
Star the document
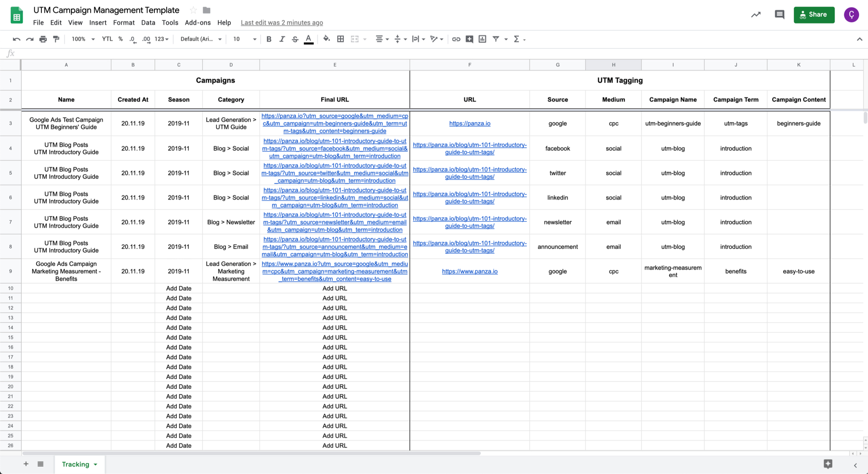tap(193, 10)
